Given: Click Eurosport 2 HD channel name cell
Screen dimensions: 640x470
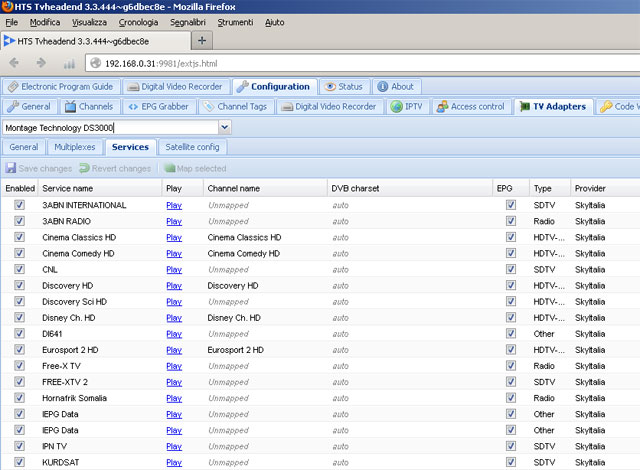Looking at the screenshot, I should [236, 350].
